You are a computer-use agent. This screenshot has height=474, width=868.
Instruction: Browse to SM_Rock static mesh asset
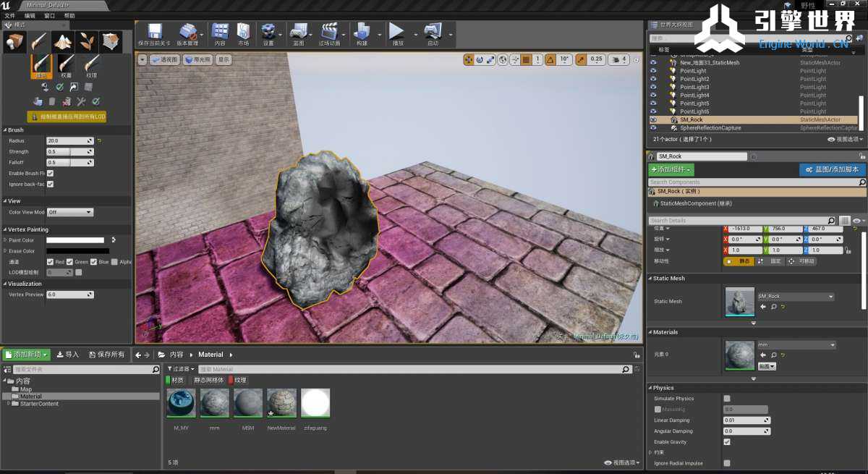(773, 307)
